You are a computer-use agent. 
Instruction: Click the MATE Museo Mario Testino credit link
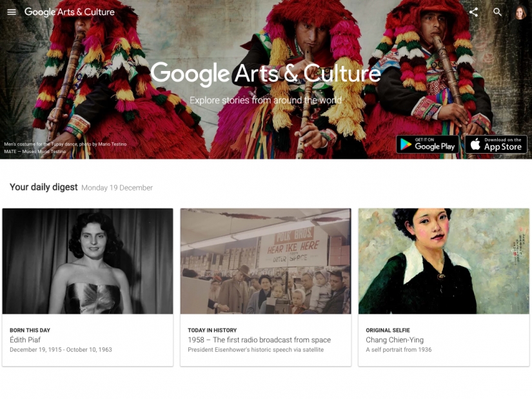tap(36, 151)
